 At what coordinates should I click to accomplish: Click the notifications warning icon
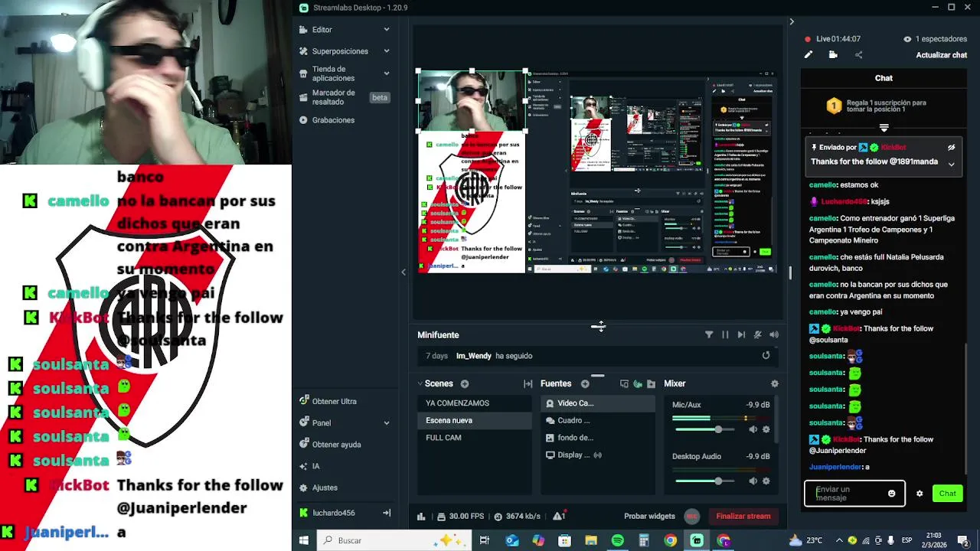559,516
